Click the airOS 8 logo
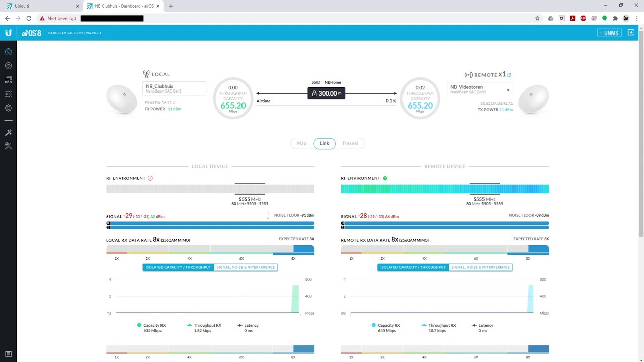This screenshot has height=362, width=644. pos(31,33)
